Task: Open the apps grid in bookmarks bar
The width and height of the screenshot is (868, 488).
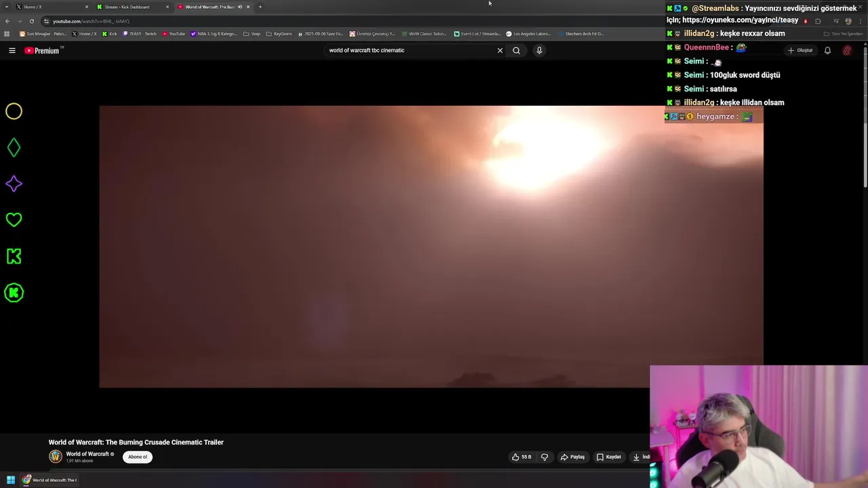Action: (x=7, y=33)
